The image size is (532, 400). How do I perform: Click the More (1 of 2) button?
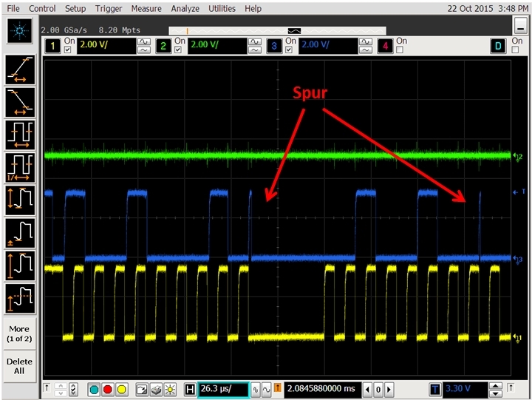point(19,333)
